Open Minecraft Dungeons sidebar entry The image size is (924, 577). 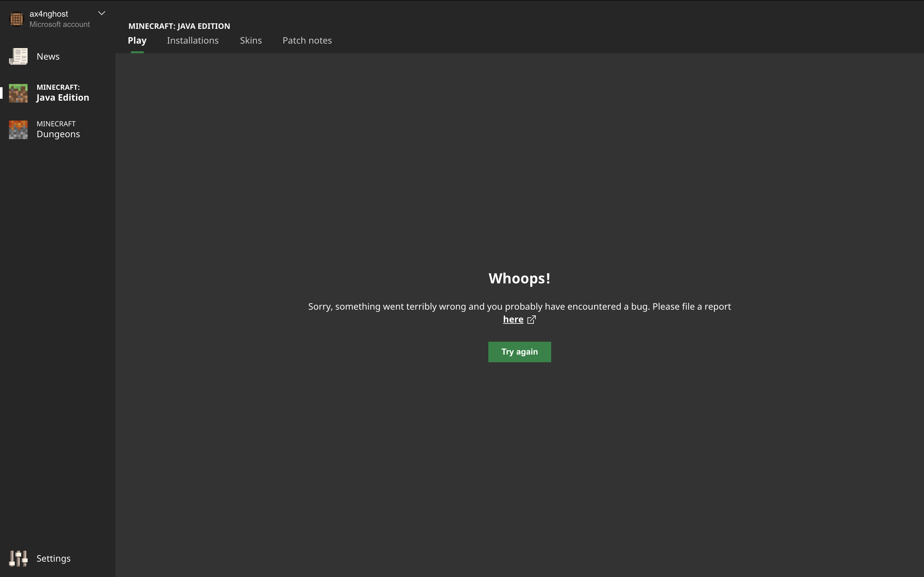tap(58, 130)
